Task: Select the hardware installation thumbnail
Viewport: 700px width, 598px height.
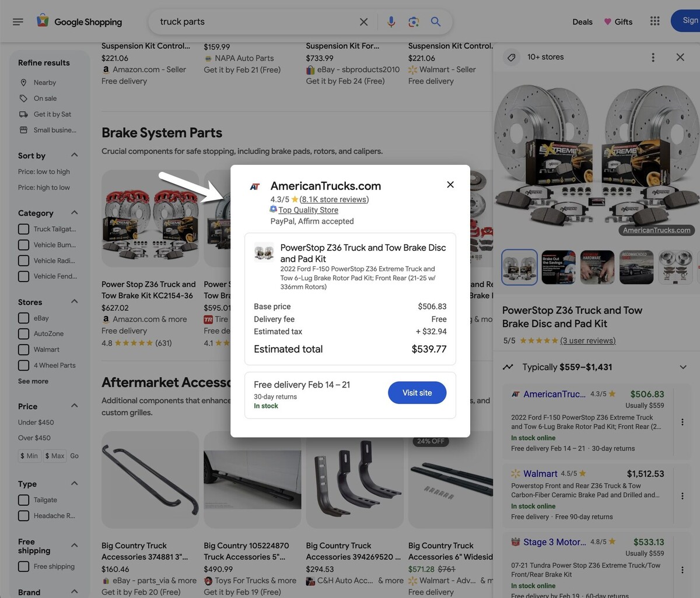Action: coord(597,267)
